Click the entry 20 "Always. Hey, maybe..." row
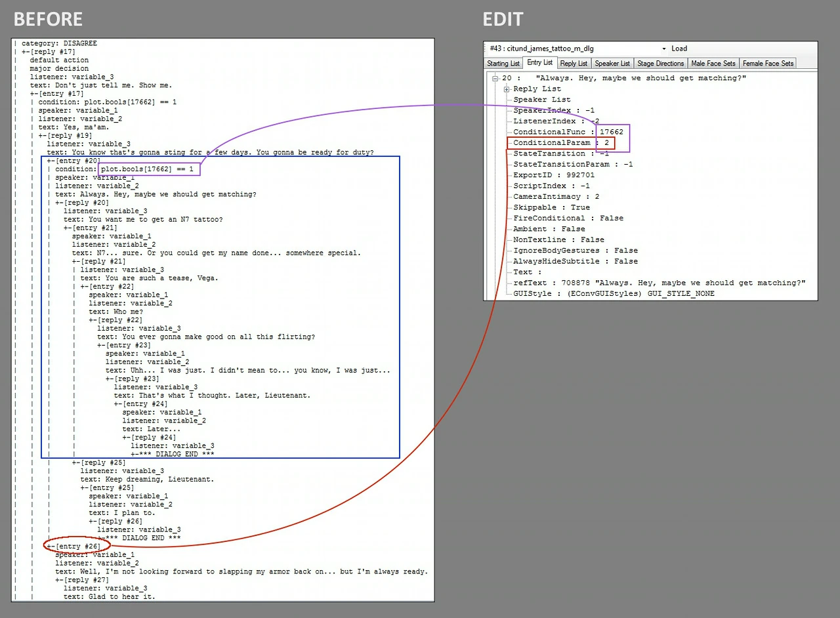 click(624, 78)
